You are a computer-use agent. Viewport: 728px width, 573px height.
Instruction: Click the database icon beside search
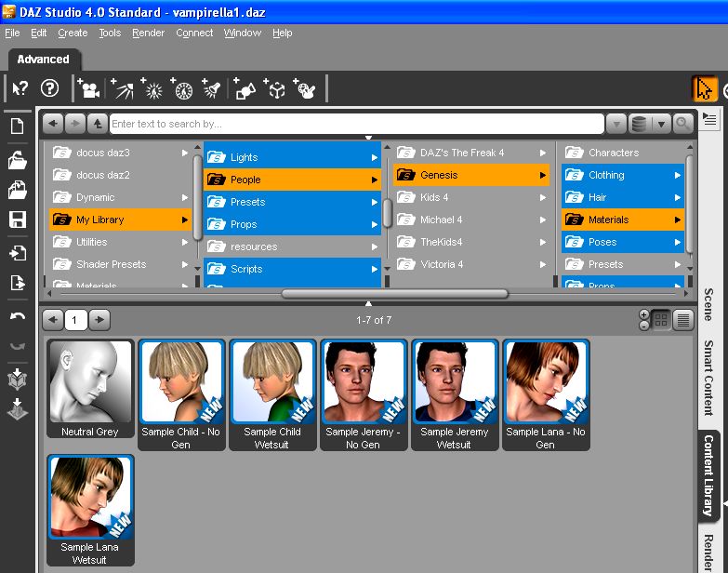pos(640,124)
